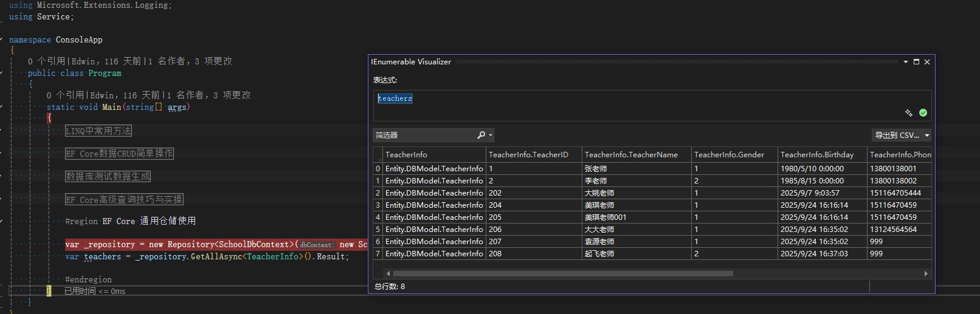Click the 导出到 CSV export button
980x314 pixels.
click(x=897, y=135)
